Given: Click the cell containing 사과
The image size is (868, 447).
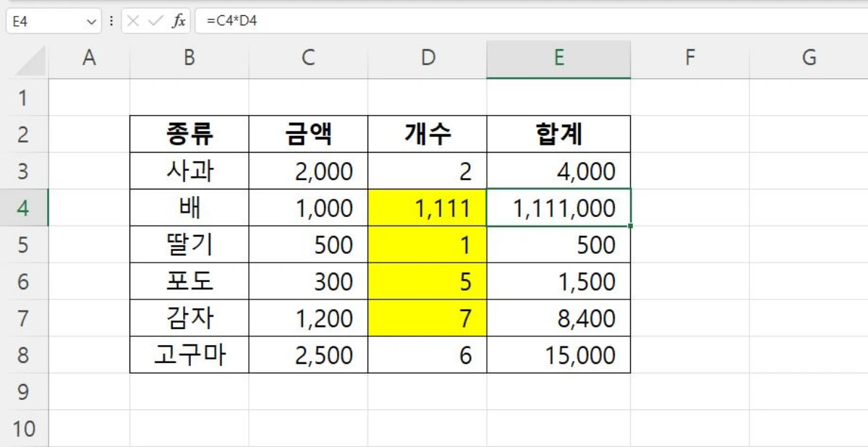Looking at the screenshot, I should tap(188, 171).
